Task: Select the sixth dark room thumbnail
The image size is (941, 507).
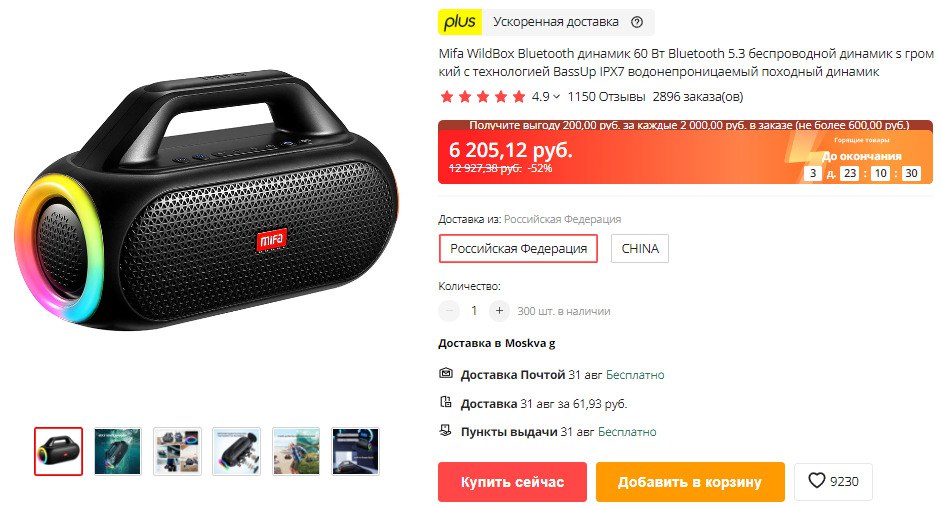Action: 355,451
